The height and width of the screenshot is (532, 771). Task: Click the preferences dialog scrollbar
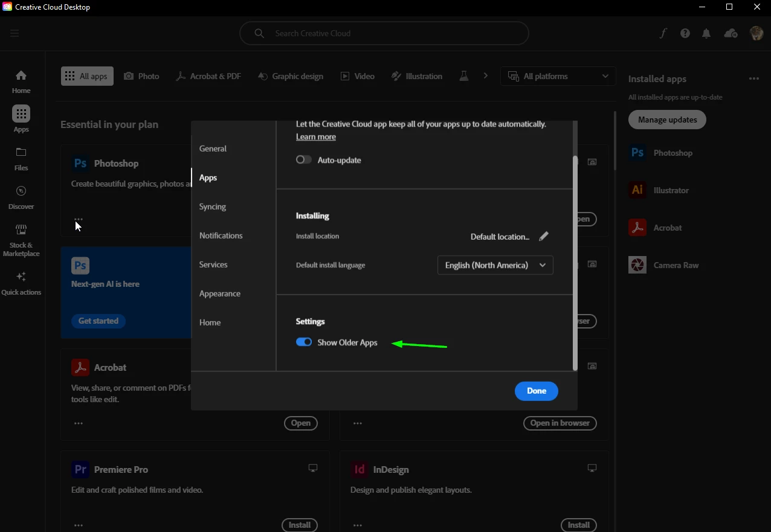click(575, 263)
